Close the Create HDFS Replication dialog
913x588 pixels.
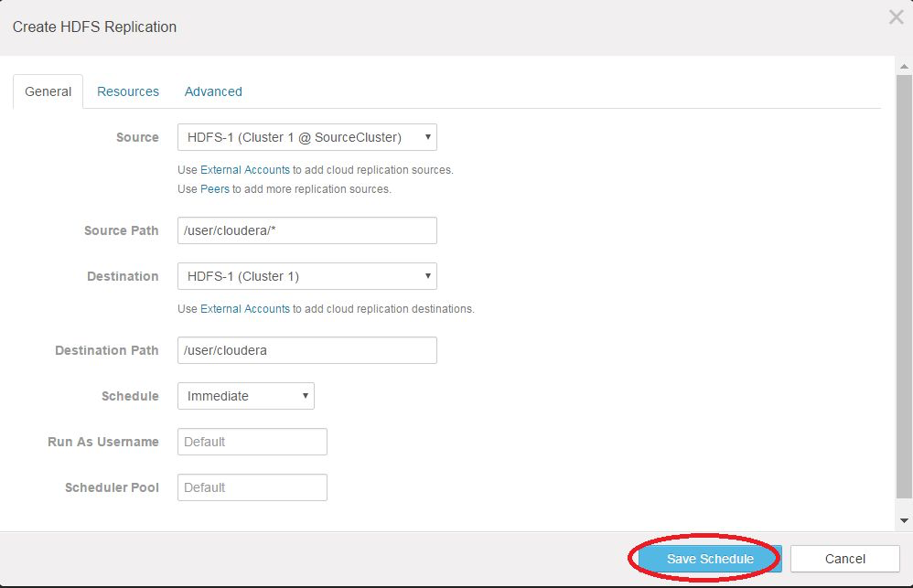tap(896, 17)
